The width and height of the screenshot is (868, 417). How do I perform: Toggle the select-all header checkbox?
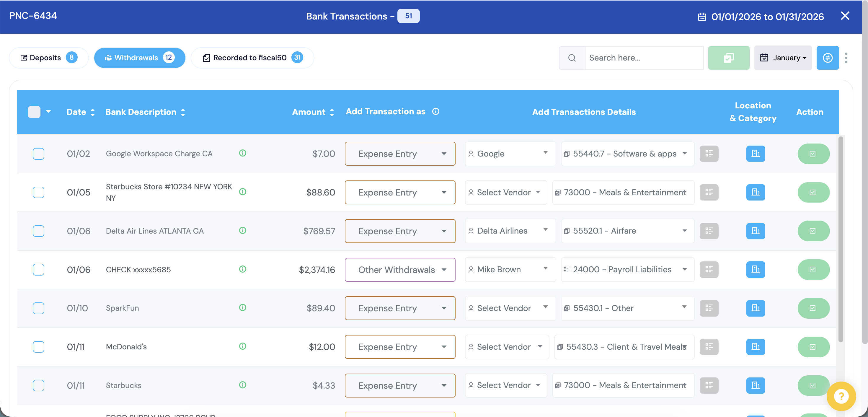pyautogui.click(x=34, y=112)
